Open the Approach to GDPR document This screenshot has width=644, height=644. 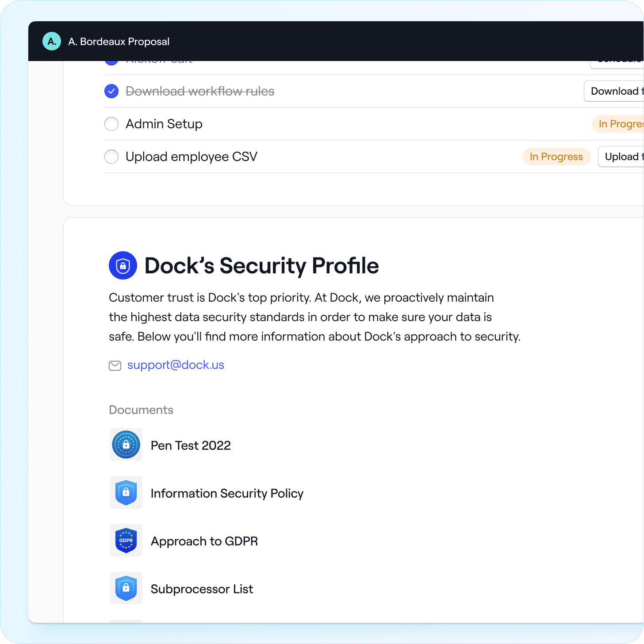204,541
